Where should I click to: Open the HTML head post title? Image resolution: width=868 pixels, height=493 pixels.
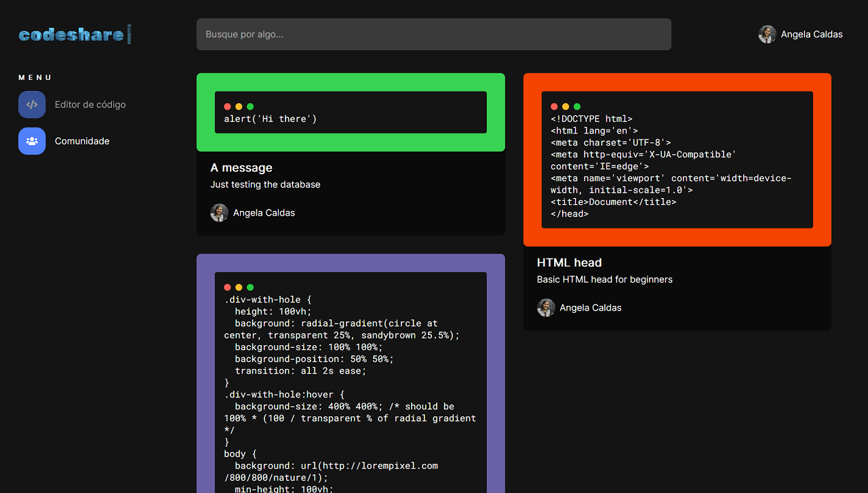pyautogui.click(x=569, y=262)
